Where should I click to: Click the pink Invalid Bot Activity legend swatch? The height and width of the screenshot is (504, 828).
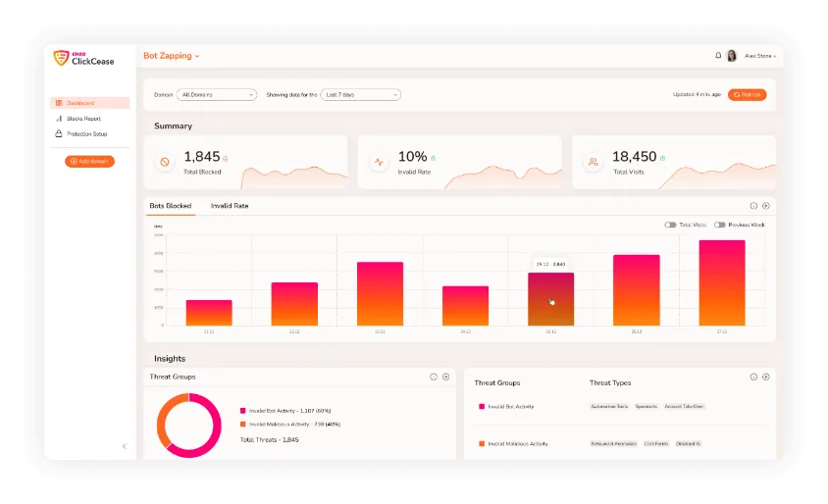[243, 411]
